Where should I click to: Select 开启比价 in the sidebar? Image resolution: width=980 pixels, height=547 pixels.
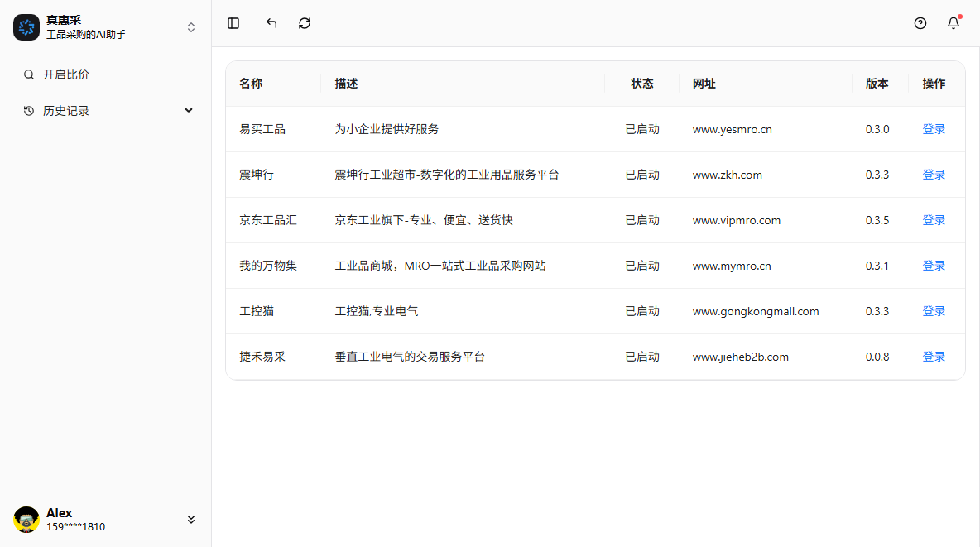coord(66,74)
